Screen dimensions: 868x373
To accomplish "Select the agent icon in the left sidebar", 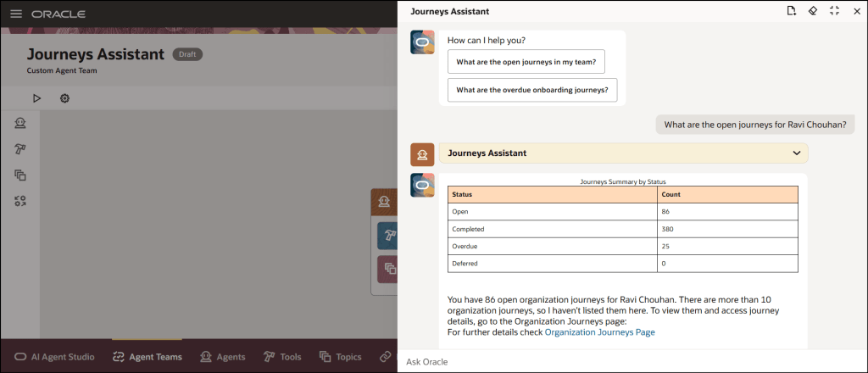I will 20,124.
